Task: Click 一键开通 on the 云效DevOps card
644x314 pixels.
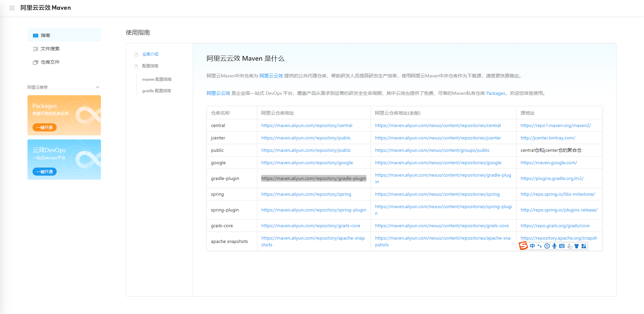Action: click(x=45, y=172)
